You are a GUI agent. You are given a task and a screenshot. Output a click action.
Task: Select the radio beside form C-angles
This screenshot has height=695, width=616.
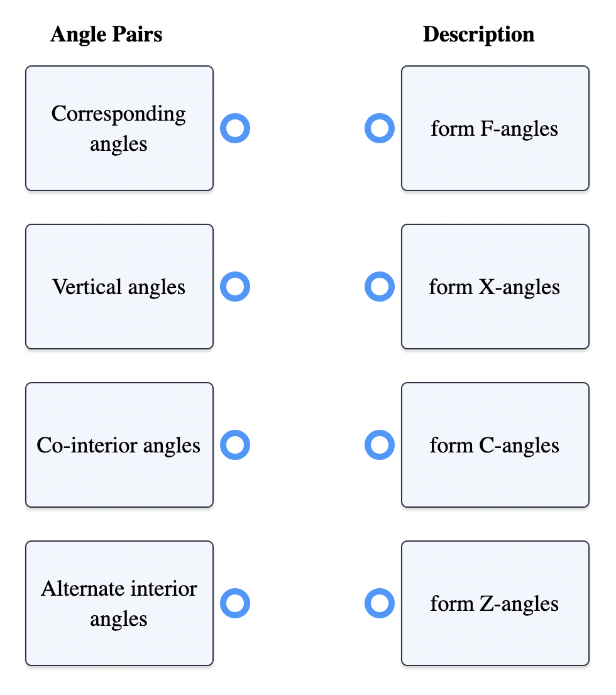[379, 445]
